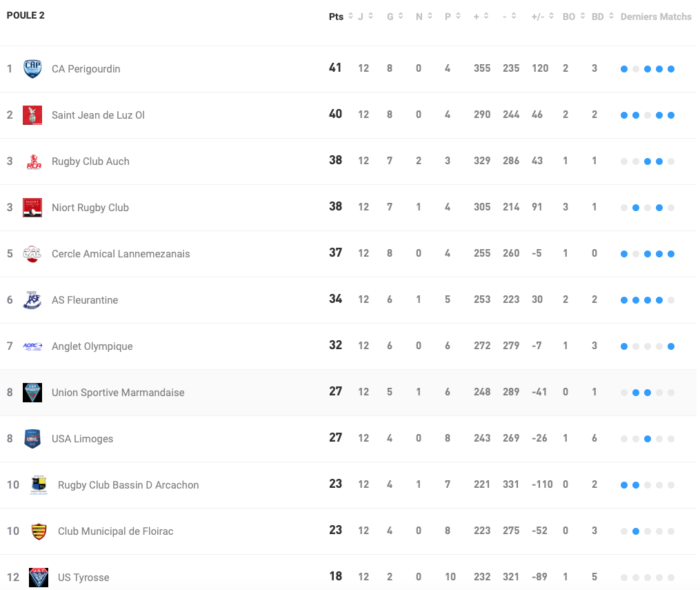Click the CA Perigourdin club crest
The height and width of the screenshot is (590, 700).
click(x=32, y=68)
